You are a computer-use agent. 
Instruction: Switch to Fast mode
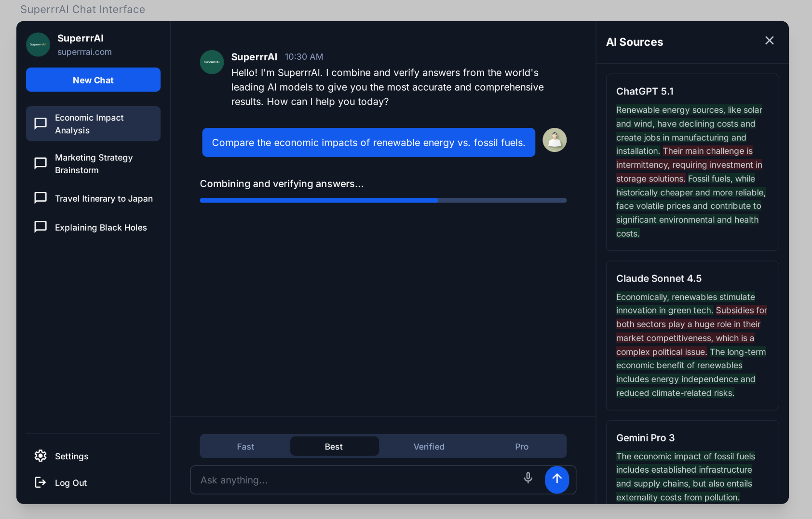coord(245,446)
